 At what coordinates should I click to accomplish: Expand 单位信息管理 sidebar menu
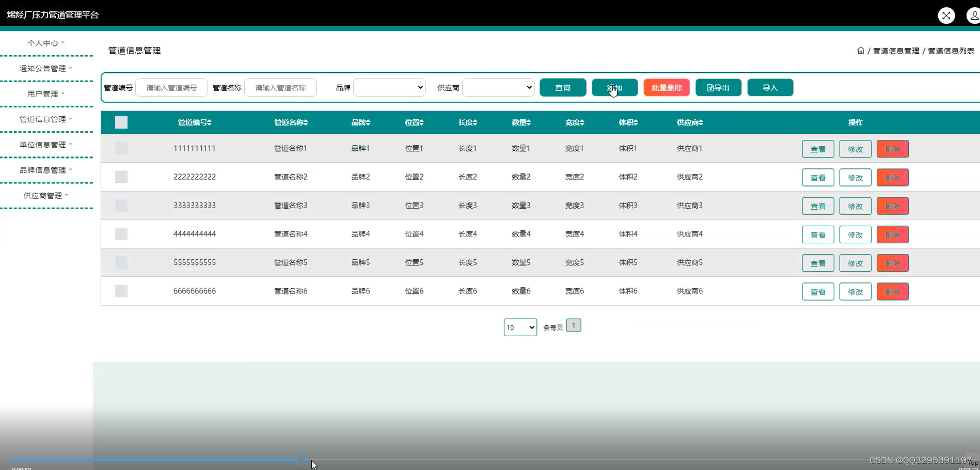[x=45, y=145]
